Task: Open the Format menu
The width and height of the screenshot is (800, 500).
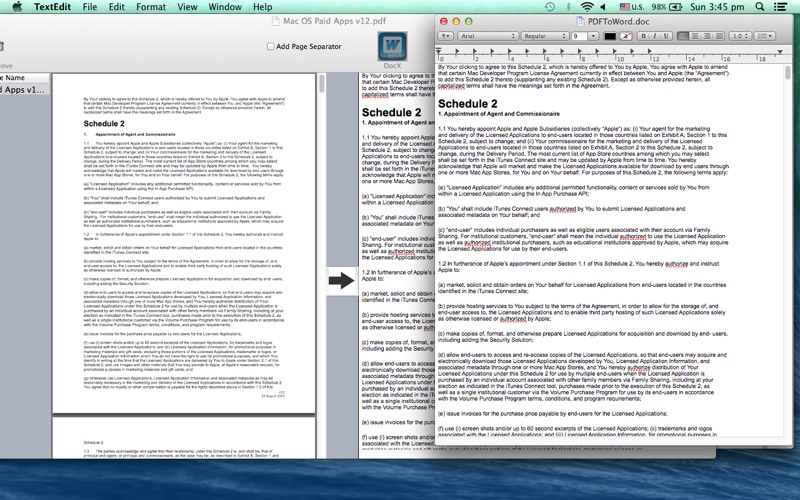Action: pyautogui.click(x=151, y=7)
